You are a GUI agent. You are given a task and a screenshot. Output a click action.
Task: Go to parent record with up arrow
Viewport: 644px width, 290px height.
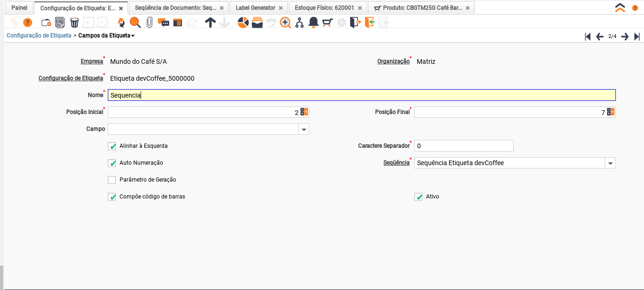210,23
